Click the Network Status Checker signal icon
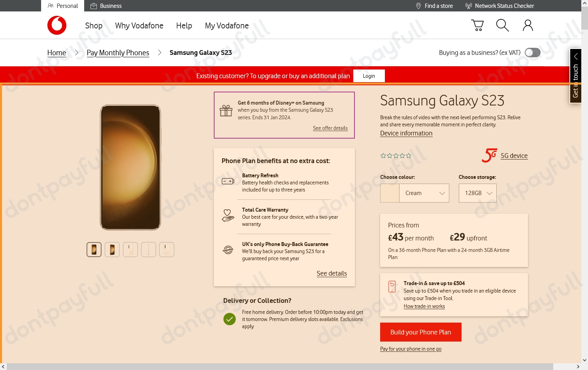The width and height of the screenshot is (588, 370). 469,6
